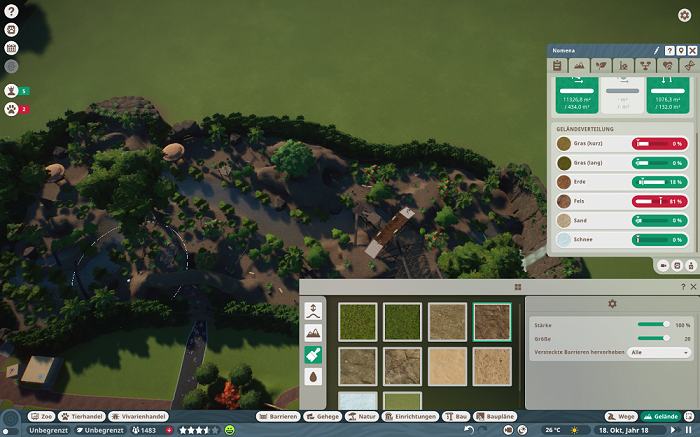Open animal alerts paw icon with badge 2
This screenshot has height=437, width=700.
point(11,109)
